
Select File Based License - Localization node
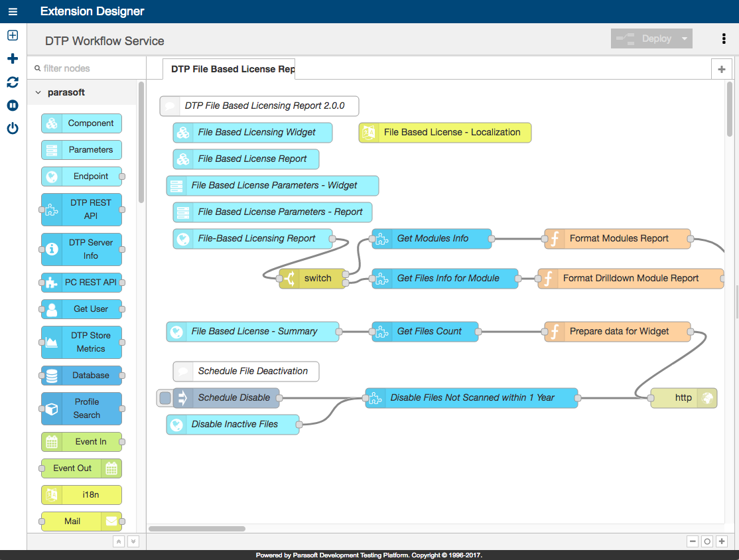445,133
